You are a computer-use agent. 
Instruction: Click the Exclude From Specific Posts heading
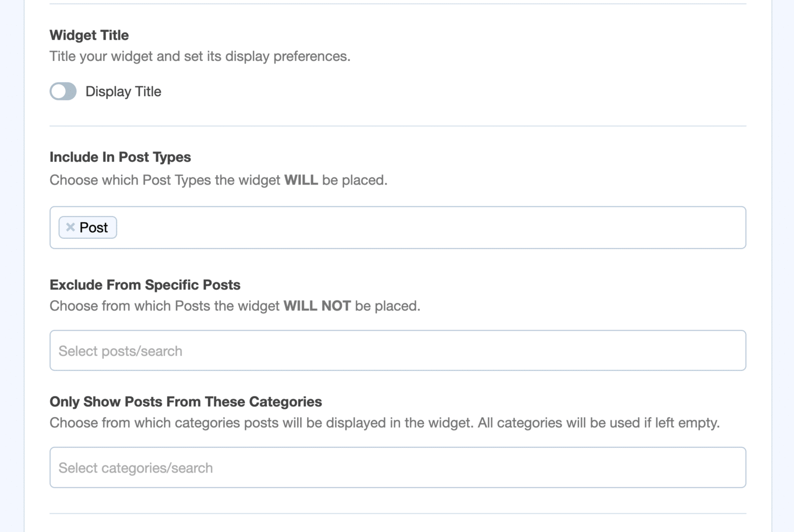point(145,285)
